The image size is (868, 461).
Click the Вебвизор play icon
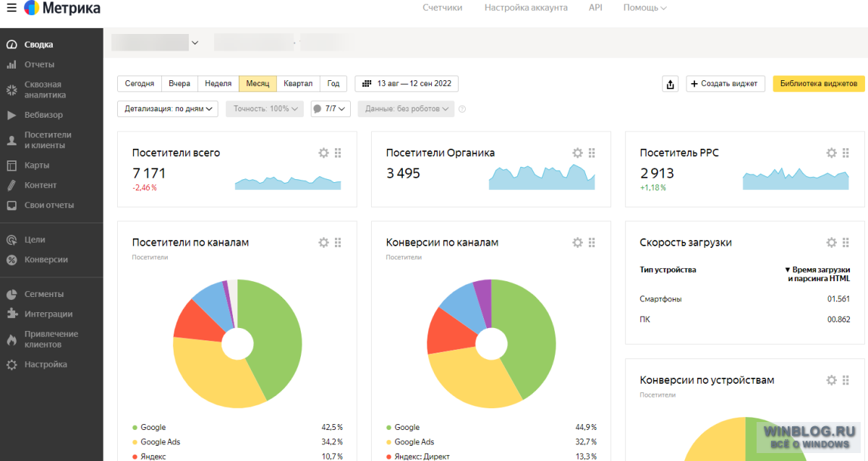coord(12,115)
